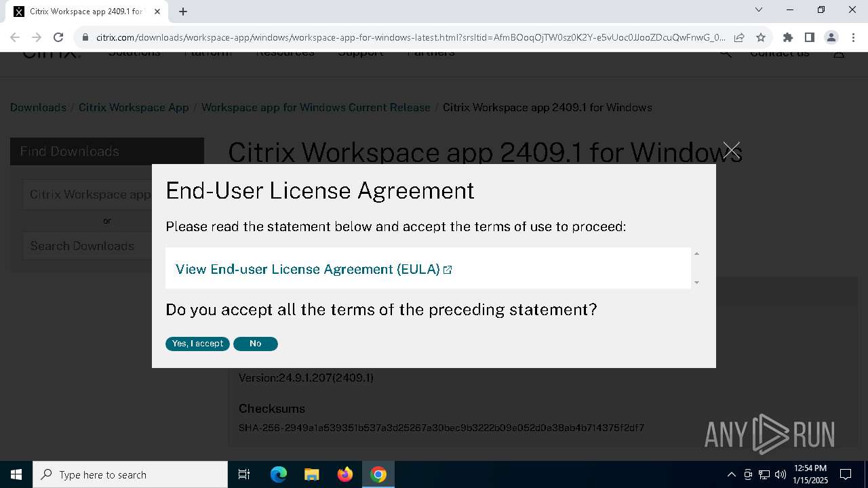Viewport: 868px width, 488px height.
Task: Go back to the previous page
Action: [x=15, y=37]
